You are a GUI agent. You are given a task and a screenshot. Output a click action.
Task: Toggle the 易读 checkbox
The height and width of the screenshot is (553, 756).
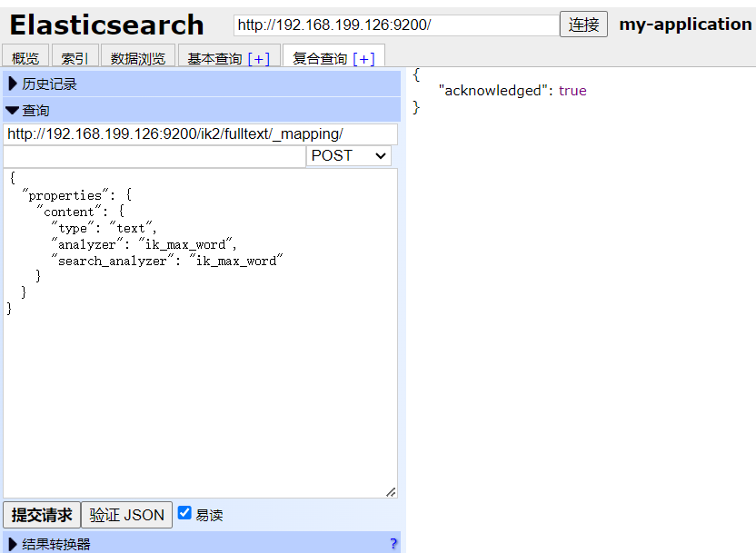pos(184,512)
